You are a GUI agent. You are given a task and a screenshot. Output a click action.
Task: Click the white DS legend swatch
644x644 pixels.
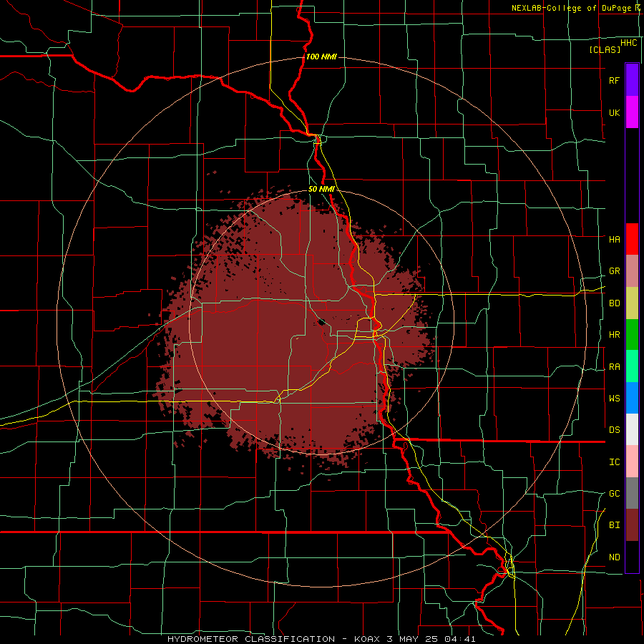pyautogui.click(x=632, y=429)
